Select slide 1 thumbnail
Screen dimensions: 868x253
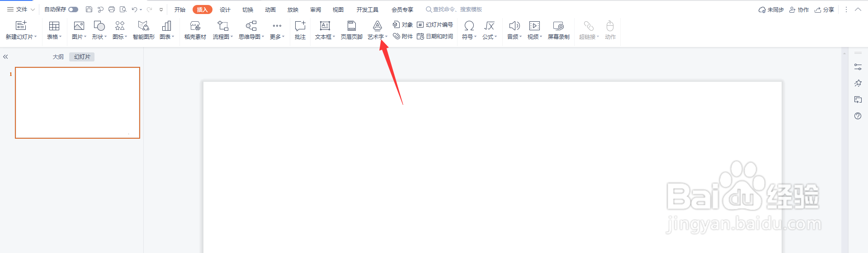point(78,103)
